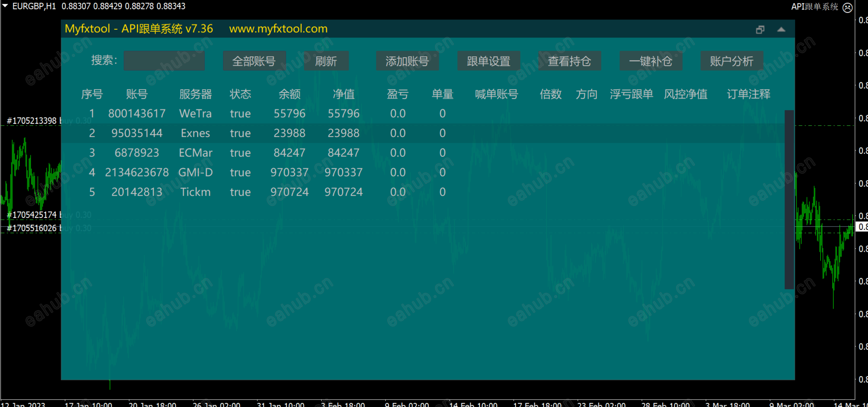
Task: Click the 55796 equity in the 净值 column
Action: pyautogui.click(x=343, y=114)
